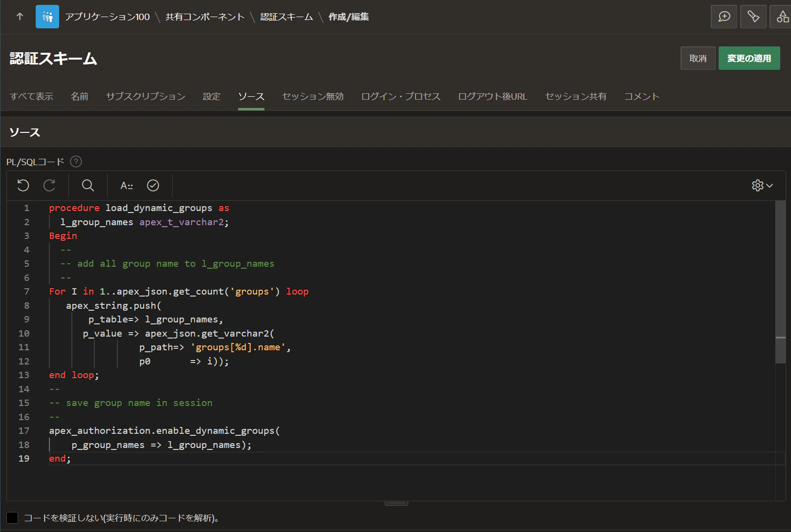The height and width of the screenshot is (532, 791).
Task: Open the editor settings gear menu
Action: tap(762, 186)
